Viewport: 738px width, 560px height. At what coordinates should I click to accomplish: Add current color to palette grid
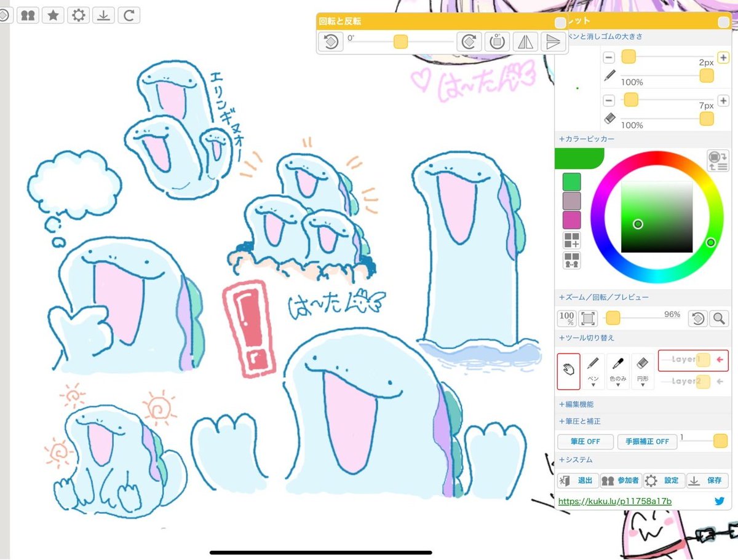click(572, 240)
